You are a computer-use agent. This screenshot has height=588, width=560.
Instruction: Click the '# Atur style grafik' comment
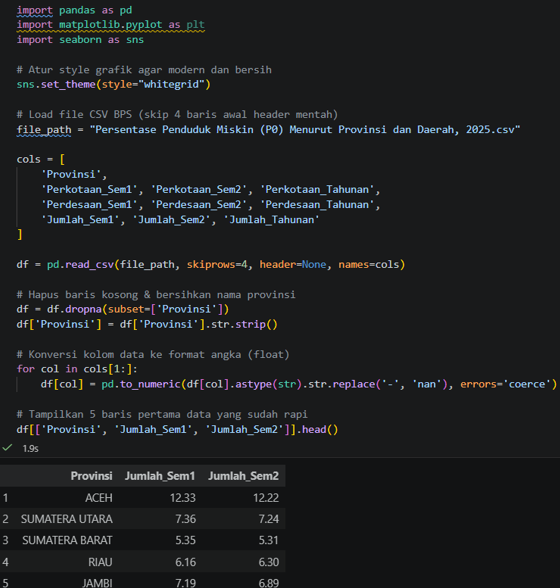pos(144,70)
